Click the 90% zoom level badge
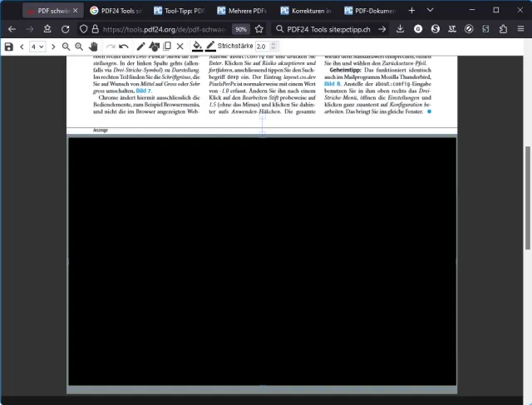This screenshot has width=532, height=405. (x=241, y=29)
